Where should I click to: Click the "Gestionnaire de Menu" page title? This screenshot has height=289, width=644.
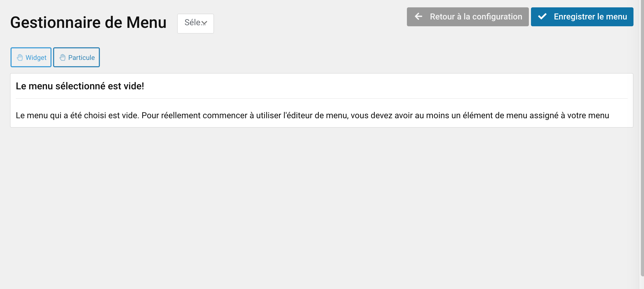tap(88, 23)
